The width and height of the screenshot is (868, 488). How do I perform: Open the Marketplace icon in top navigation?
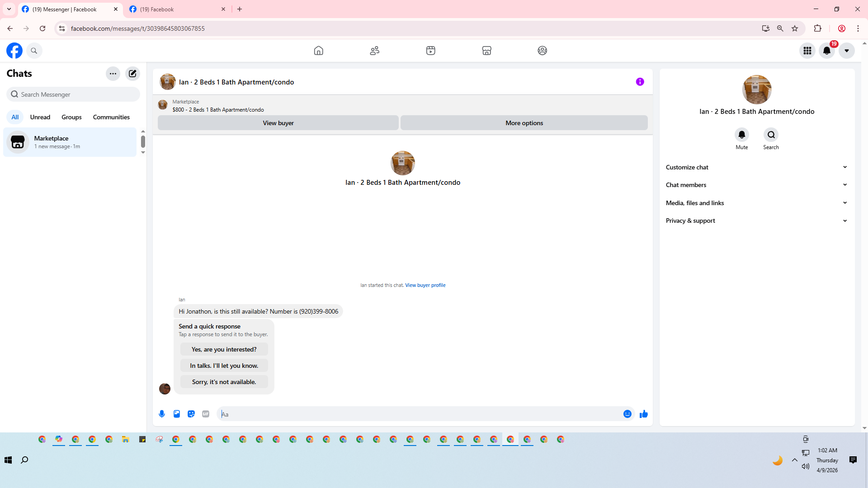pyautogui.click(x=486, y=51)
